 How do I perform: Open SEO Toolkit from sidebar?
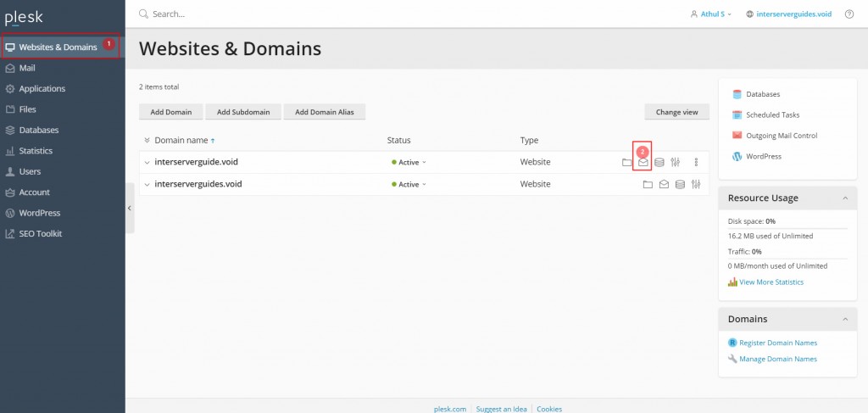click(x=40, y=233)
